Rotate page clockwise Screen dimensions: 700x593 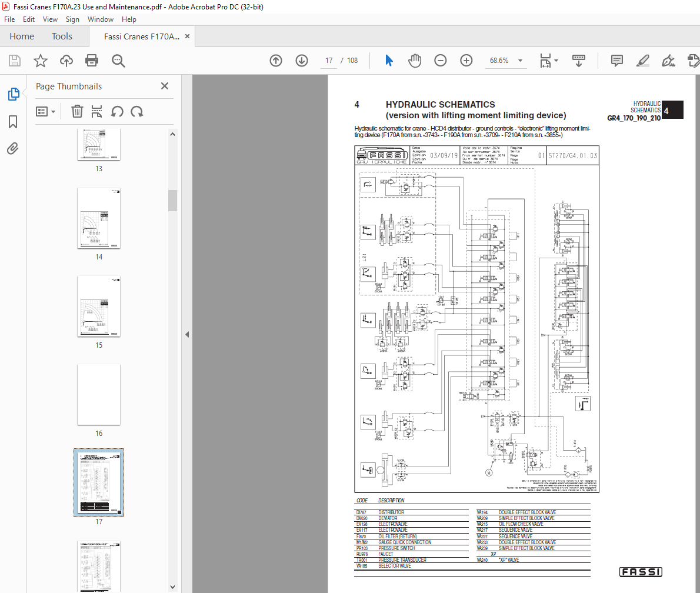coord(137,111)
